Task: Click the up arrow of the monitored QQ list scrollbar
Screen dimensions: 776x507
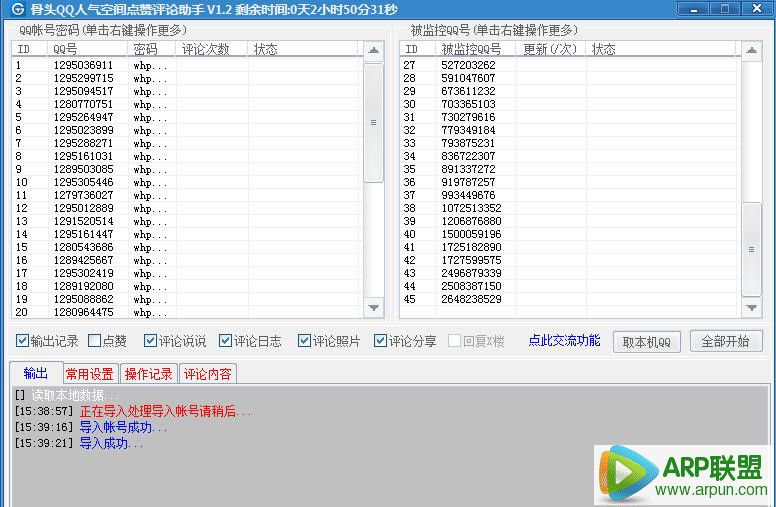Action: pyautogui.click(x=751, y=50)
